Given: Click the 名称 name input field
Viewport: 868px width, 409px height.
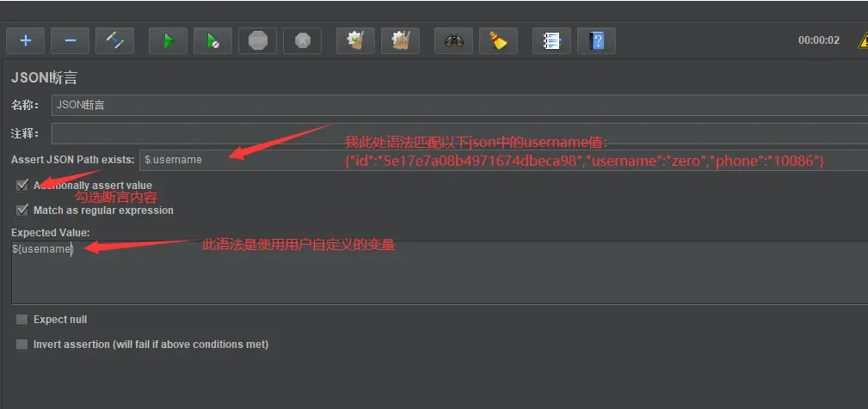Looking at the screenshot, I should pos(459,105).
